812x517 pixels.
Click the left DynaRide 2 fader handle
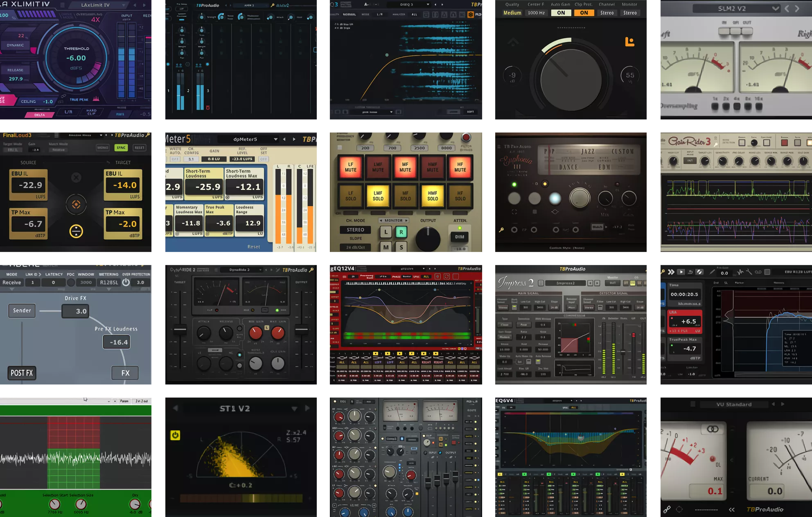180,329
